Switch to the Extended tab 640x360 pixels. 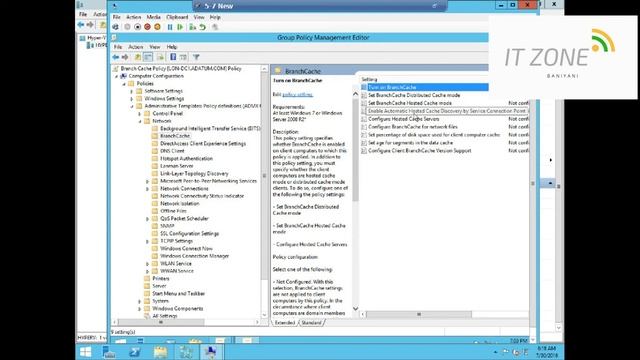coord(285,323)
